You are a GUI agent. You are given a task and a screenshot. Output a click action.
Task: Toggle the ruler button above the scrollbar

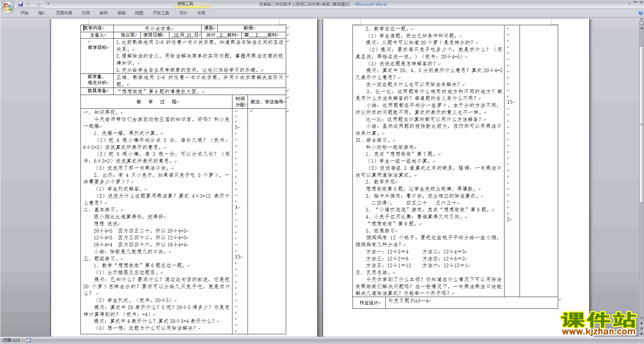tap(642, 23)
